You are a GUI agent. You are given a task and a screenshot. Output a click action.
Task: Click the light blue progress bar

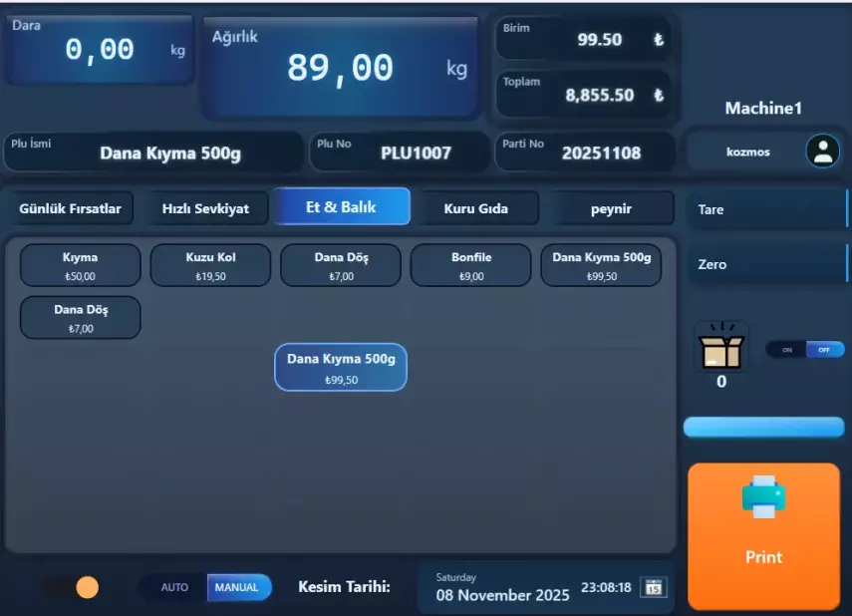click(x=763, y=428)
